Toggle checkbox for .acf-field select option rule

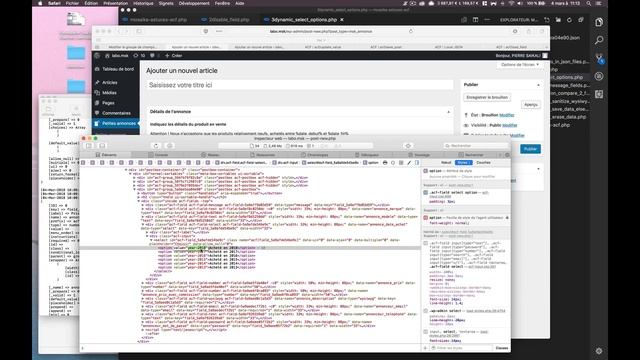point(426,192)
